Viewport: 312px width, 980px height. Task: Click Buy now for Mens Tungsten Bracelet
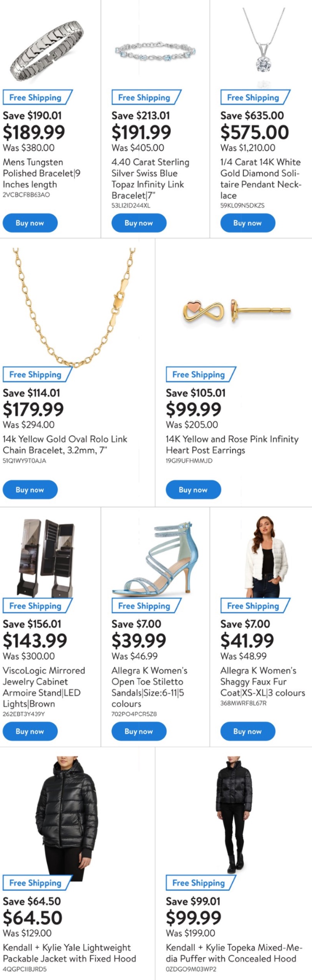click(30, 223)
